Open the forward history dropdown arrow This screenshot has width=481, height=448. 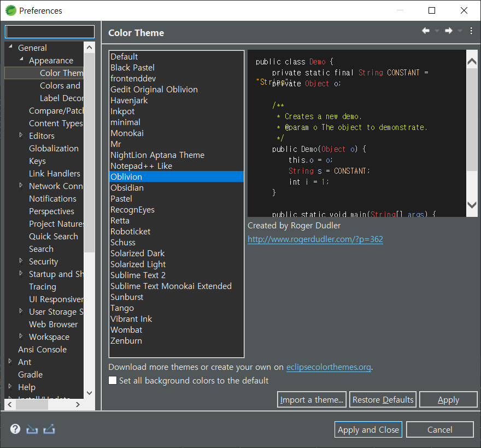tap(460, 31)
